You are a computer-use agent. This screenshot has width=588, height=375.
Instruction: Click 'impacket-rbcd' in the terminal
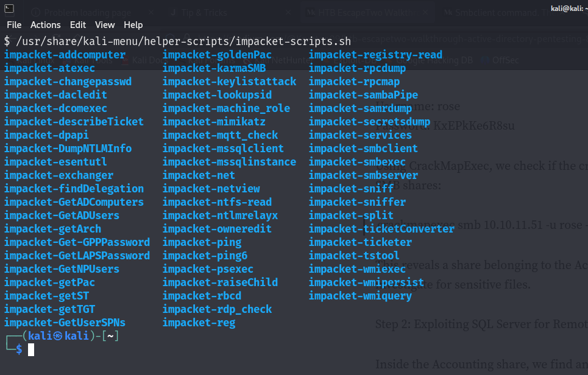pyautogui.click(x=202, y=296)
